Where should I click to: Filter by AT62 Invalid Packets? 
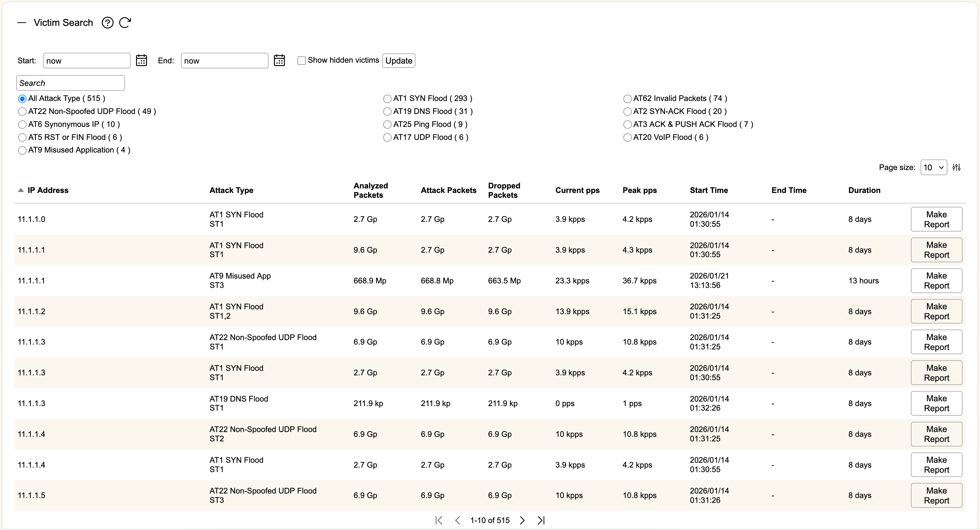627,99
